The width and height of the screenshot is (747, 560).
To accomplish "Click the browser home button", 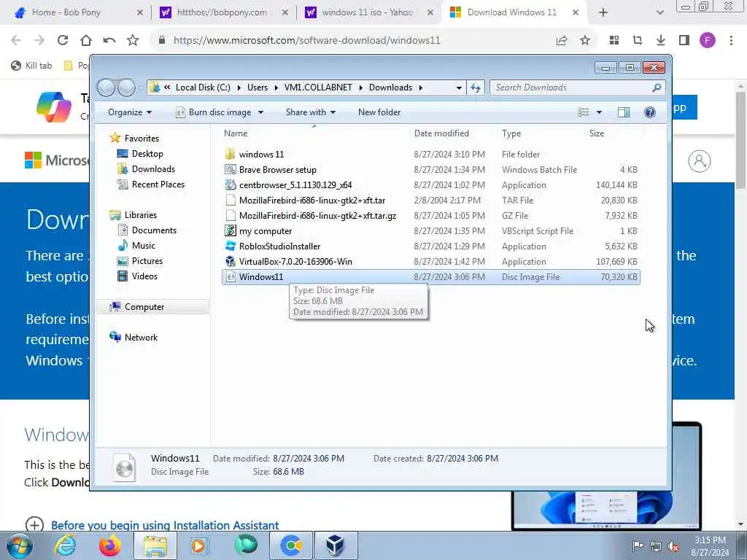I will (86, 41).
